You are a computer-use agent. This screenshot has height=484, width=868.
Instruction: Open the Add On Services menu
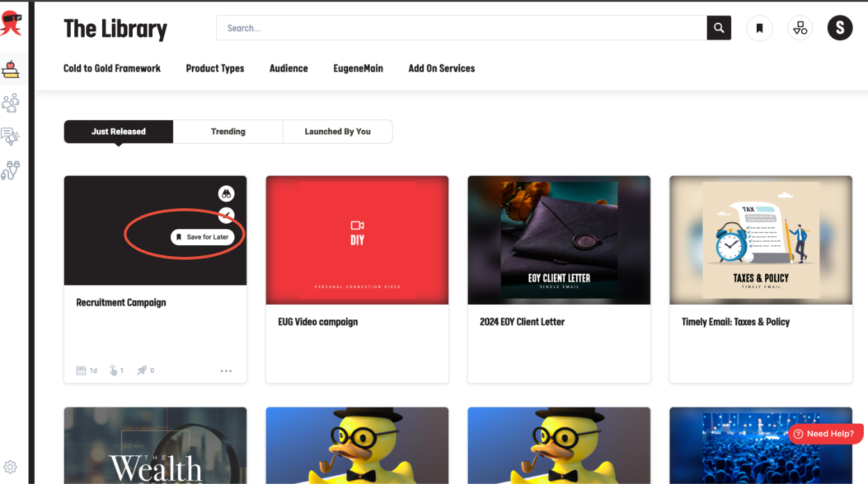(x=441, y=68)
